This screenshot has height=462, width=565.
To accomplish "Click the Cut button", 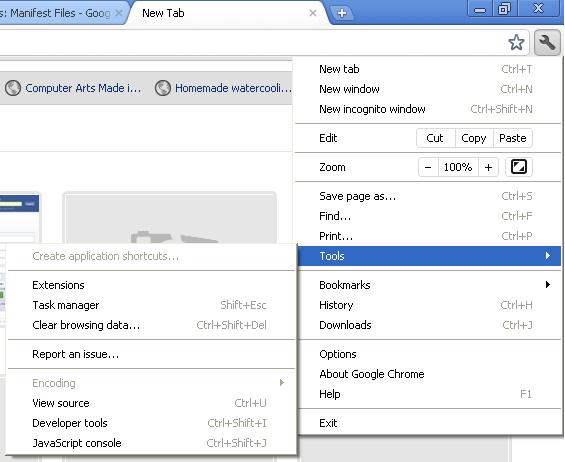I will pyautogui.click(x=435, y=138).
